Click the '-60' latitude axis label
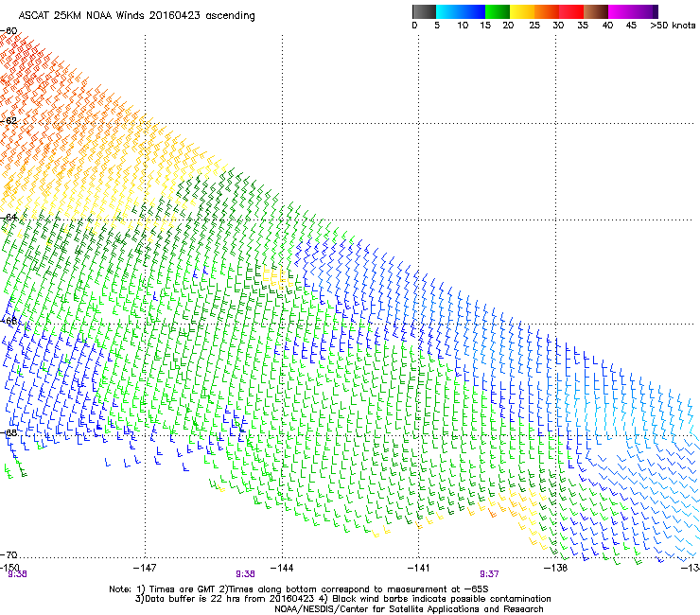This screenshot has width=700, height=615. click(x=9, y=31)
